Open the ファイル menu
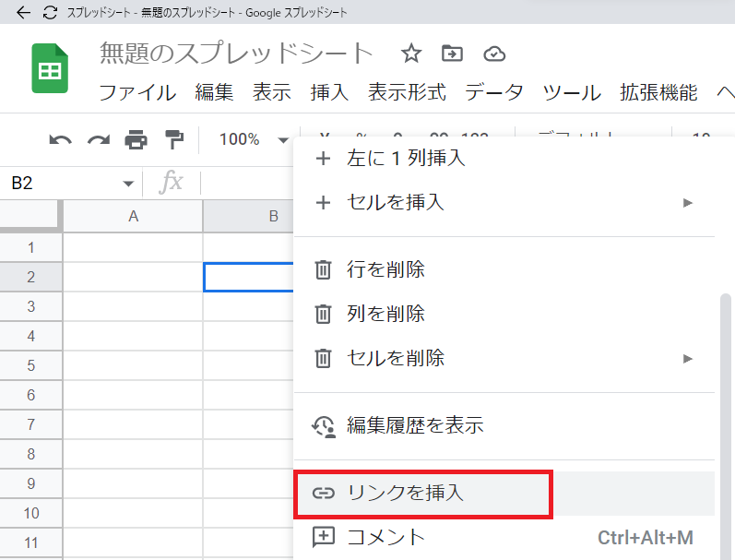735x560 pixels. pyautogui.click(x=136, y=92)
